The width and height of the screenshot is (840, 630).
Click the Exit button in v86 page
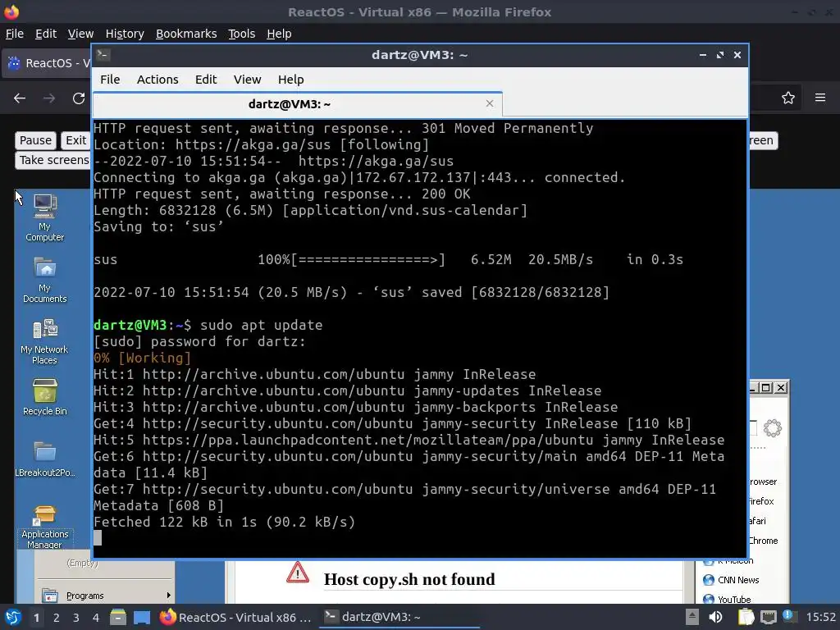[x=75, y=140]
